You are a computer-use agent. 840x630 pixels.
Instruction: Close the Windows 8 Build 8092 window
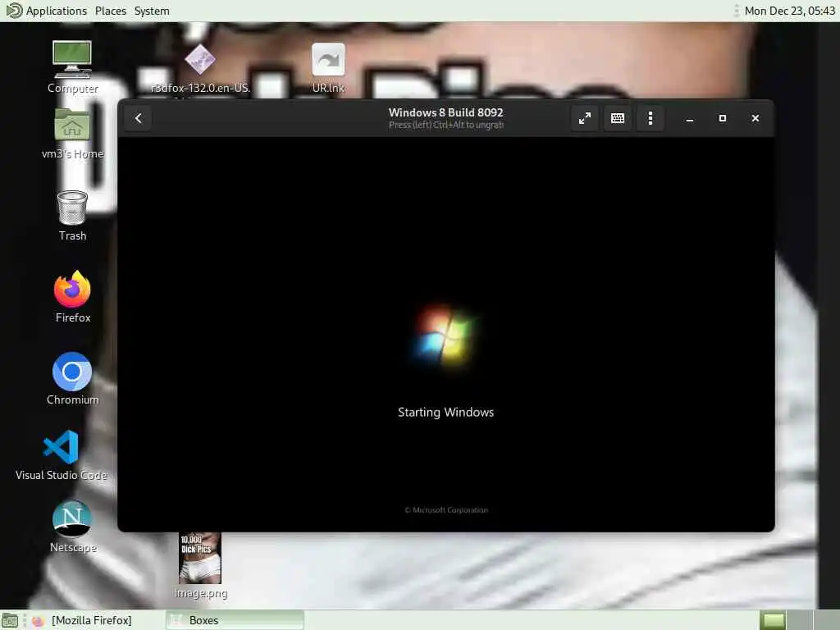pos(756,118)
